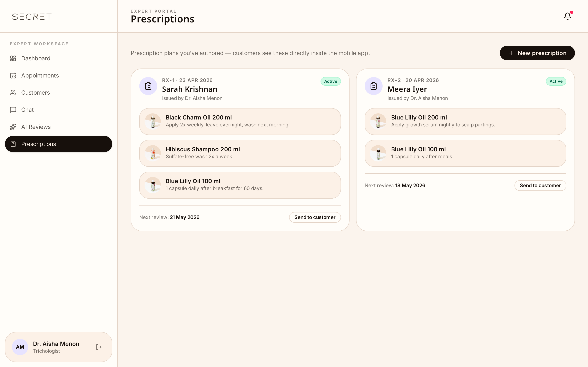588x367 pixels.
Task: Click clipboard icon on Meera Iyer's prescription
Action: pos(373,86)
